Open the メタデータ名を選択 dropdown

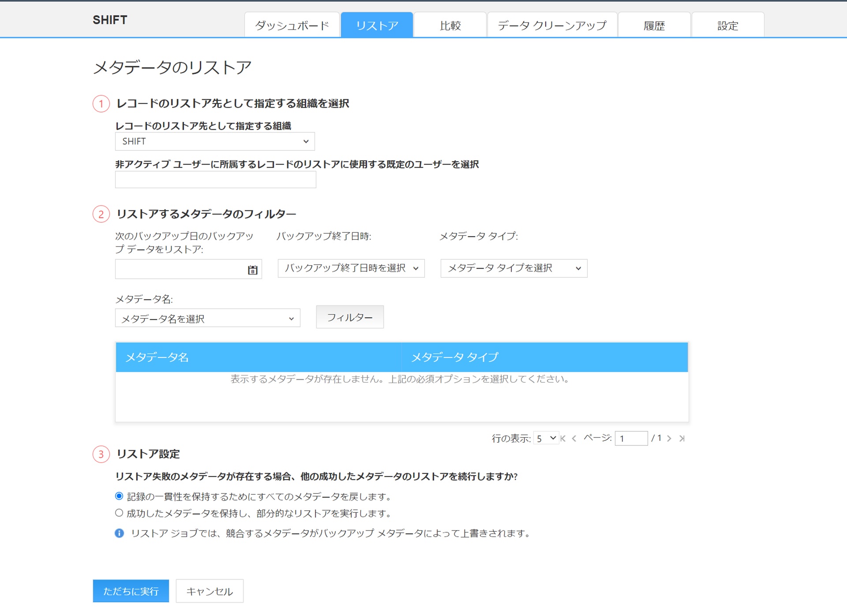coord(208,318)
